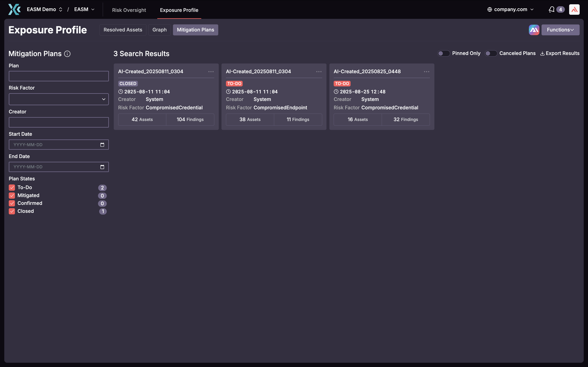This screenshot has height=367, width=588.
Task: Uncheck the Mitigated plan state
Action: [x=12, y=196]
